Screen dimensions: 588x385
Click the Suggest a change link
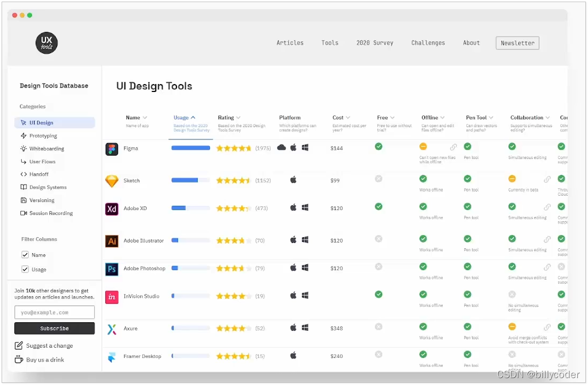(49, 346)
